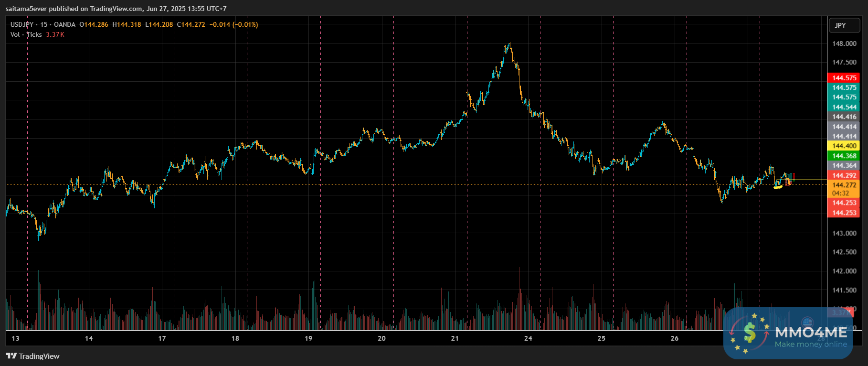The image size is (868, 366).
Task: Click the grey 144.364 price label
Action: click(844, 165)
